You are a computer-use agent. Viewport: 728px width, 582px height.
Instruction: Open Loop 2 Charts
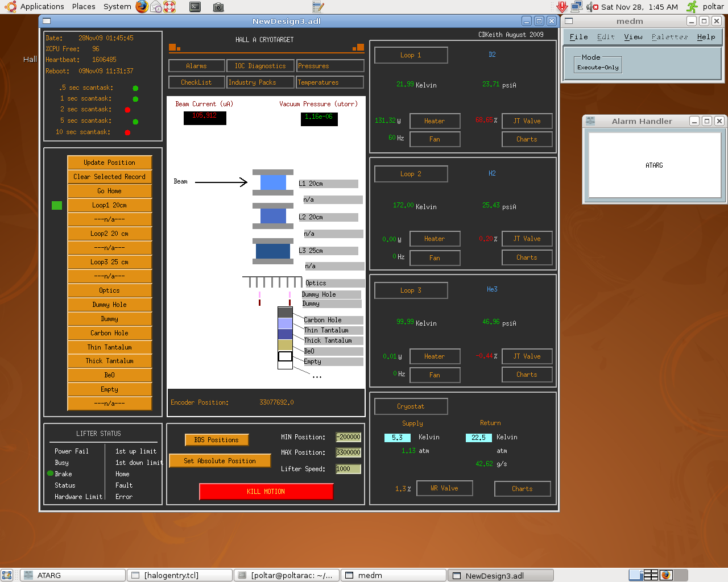pyautogui.click(x=527, y=257)
